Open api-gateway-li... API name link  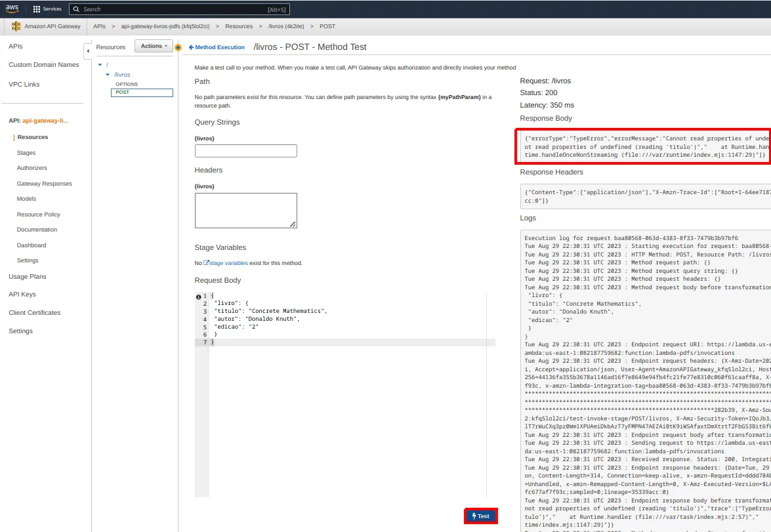point(45,121)
